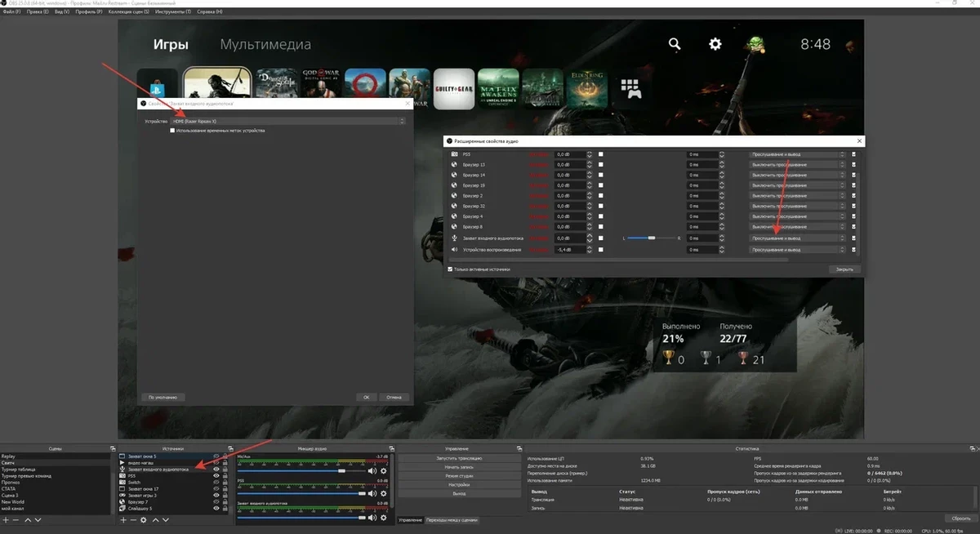980x534 pixels.
Task: Open audio monitoring dropdown for Браузер 2
Action: pyautogui.click(x=798, y=196)
